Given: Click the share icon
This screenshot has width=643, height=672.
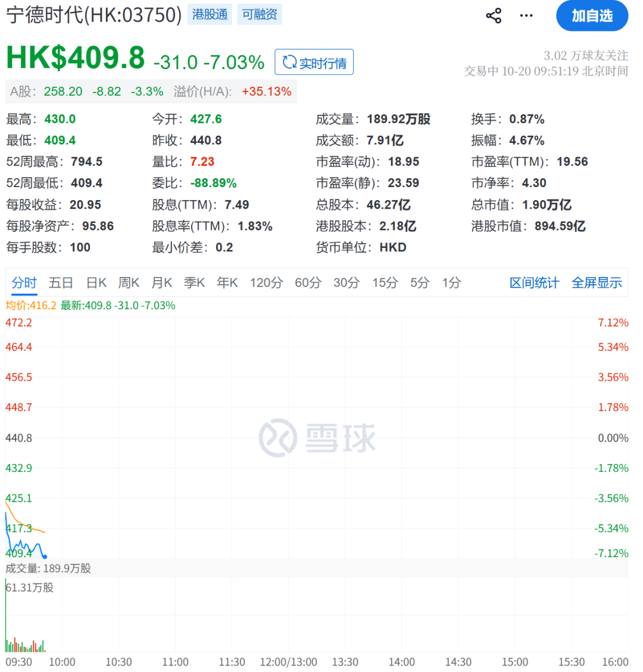Looking at the screenshot, I should 494,16.
